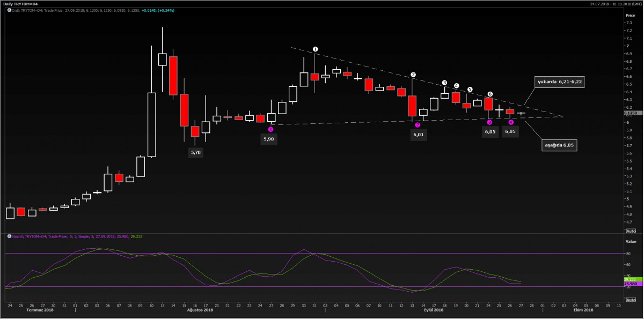Click the clock icon beside StochS label

tap(9, 236)
